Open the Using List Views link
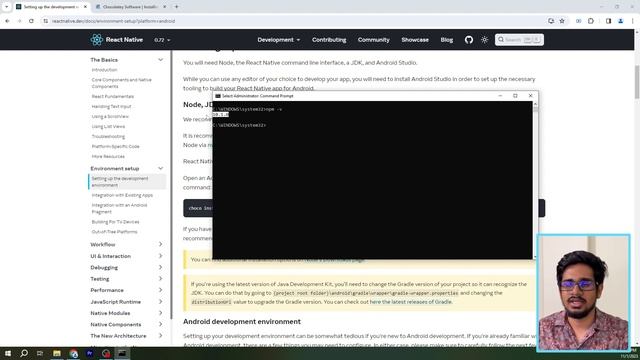The width and height of the screenshot is (640, 360). pyautogui.click(x=108, y=127)
